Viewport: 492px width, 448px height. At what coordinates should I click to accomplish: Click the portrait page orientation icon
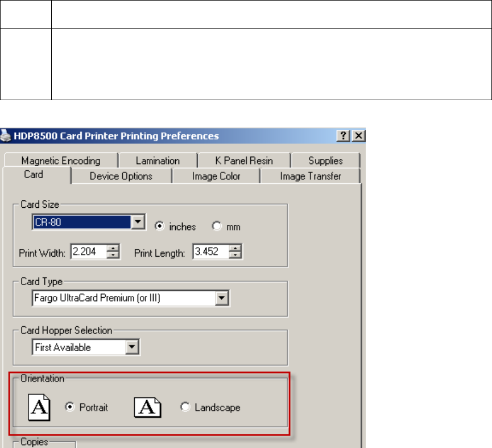click(39, 407)
